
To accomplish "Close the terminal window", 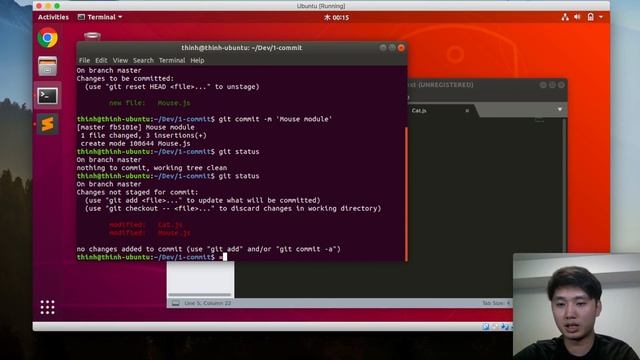I will click(x=401, y=48).
